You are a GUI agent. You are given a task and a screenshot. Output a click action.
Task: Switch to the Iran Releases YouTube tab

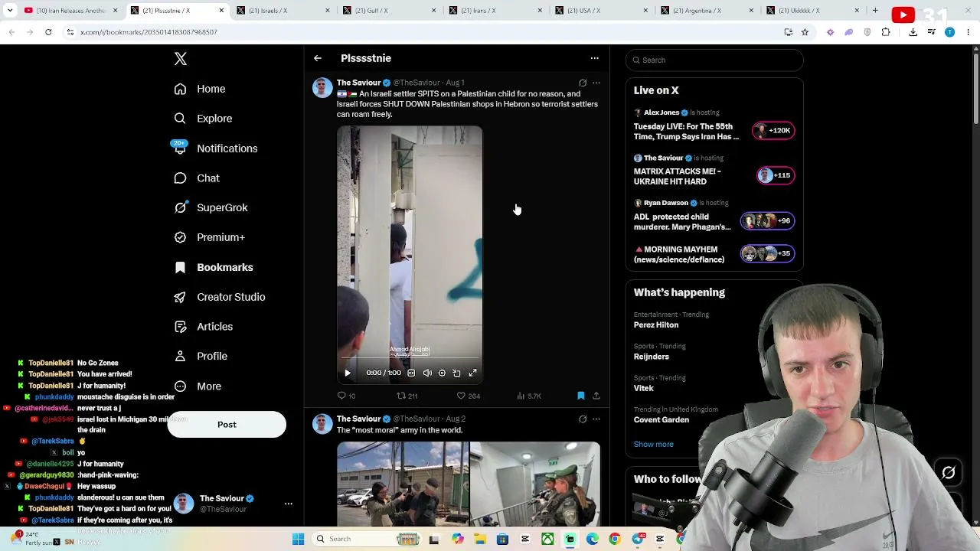71,11
